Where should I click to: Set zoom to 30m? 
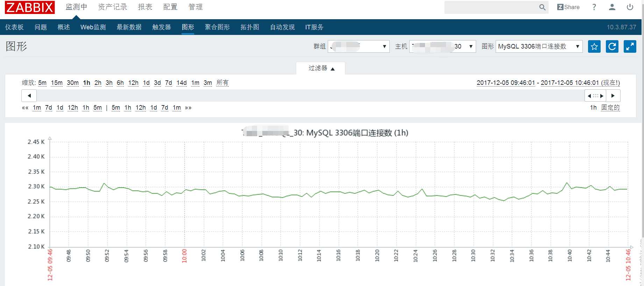[x=73, y=83]
